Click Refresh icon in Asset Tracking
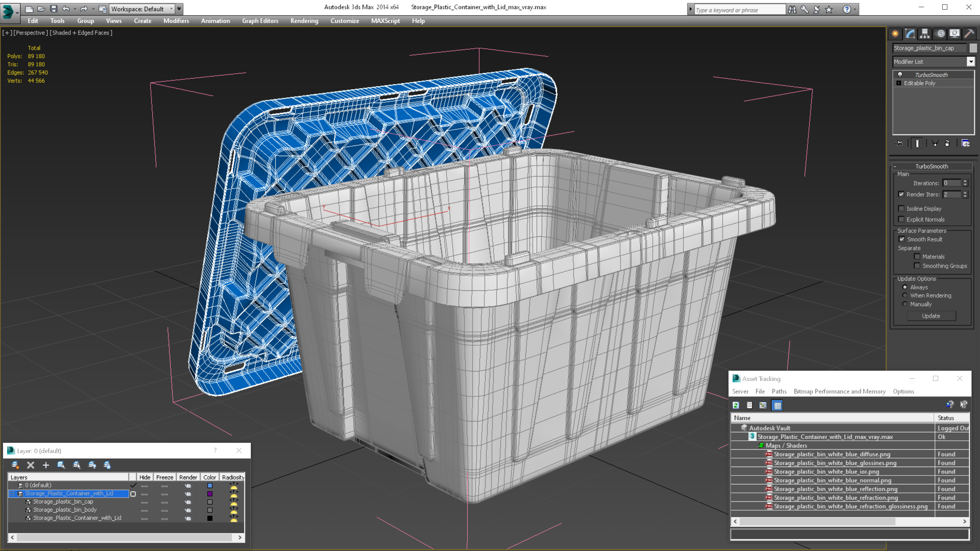Screen dimensions: 980x551 (736, 405)
